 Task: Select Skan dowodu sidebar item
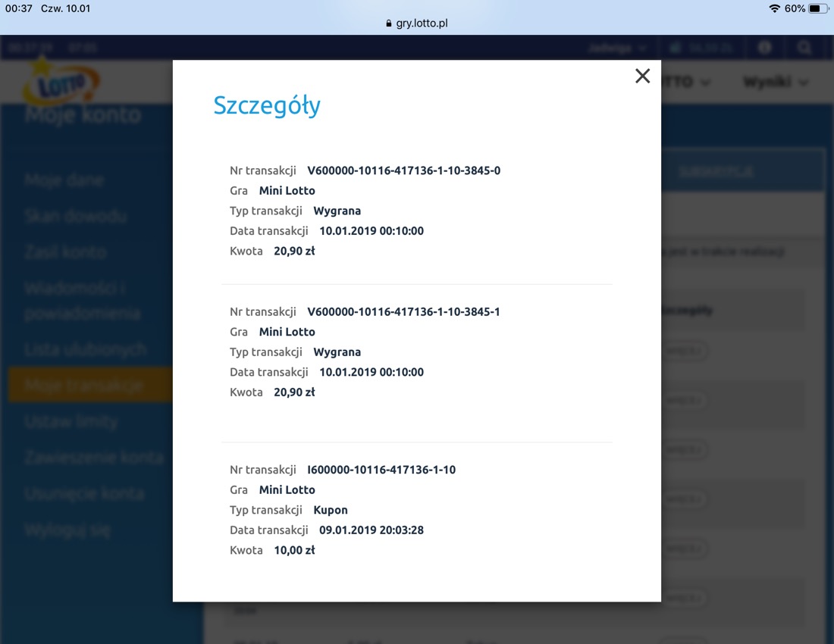[75, 216]
